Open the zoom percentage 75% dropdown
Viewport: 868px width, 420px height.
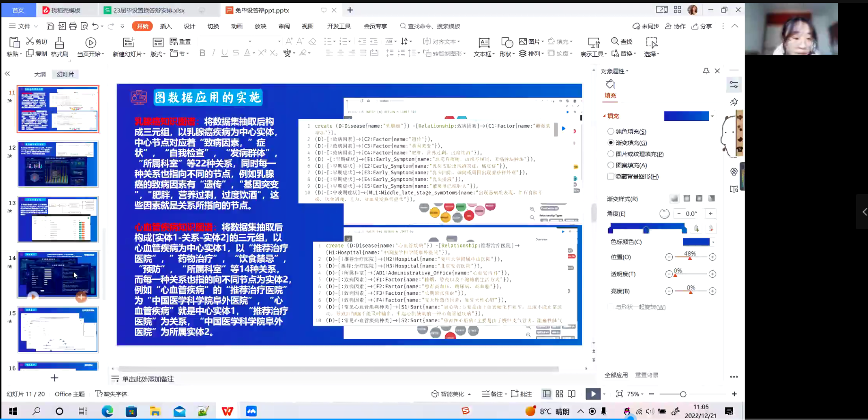pyautogui.click(x=636, y=394)
